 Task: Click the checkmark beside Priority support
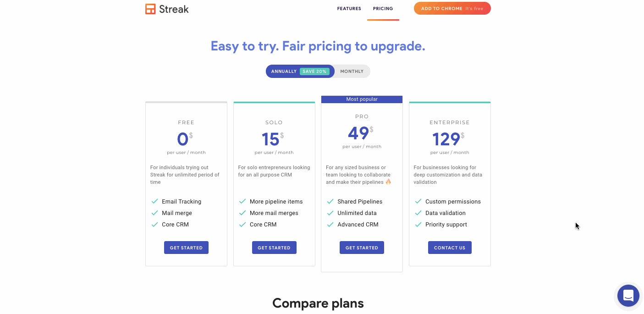418,224
